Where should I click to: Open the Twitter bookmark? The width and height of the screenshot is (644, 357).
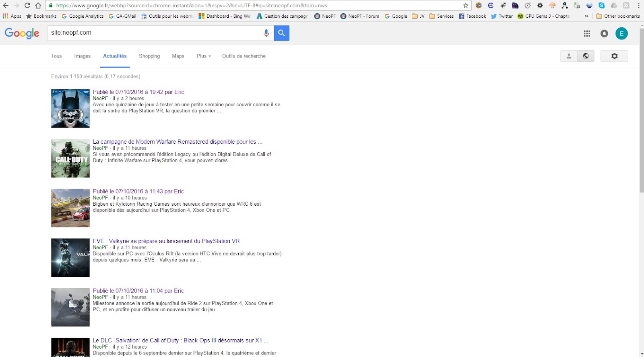pyautogui.click(x=502, y=16)
